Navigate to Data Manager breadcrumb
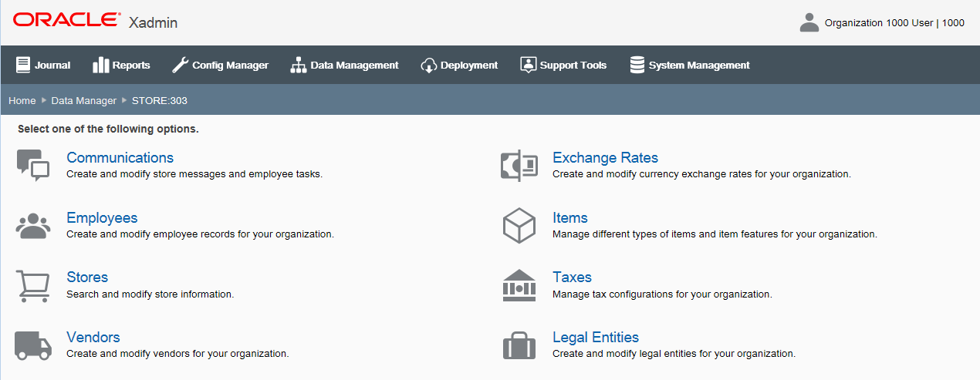 [84, 100]
